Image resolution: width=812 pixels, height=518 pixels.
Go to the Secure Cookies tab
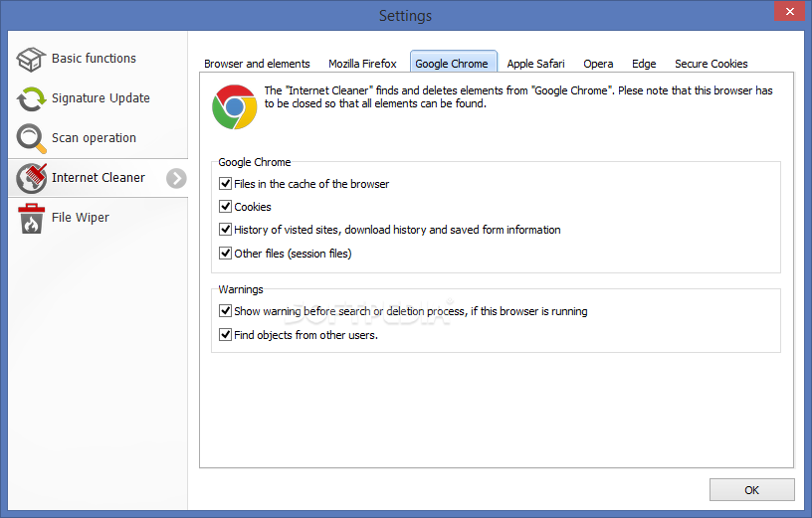pyautogui.click(x=711, y=64)
